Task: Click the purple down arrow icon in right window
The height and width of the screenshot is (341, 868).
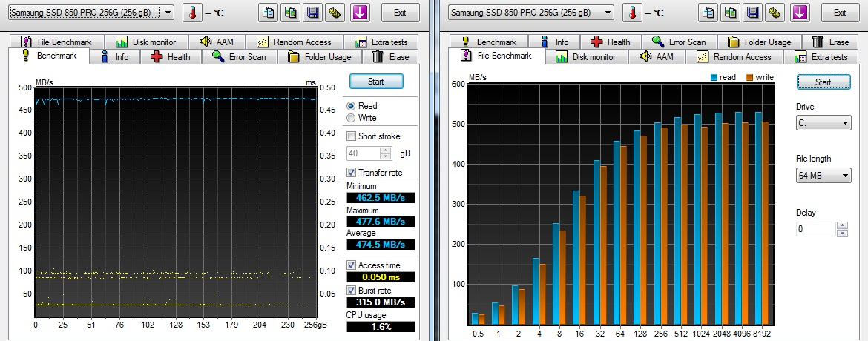Action: click(x=800, y=13)
